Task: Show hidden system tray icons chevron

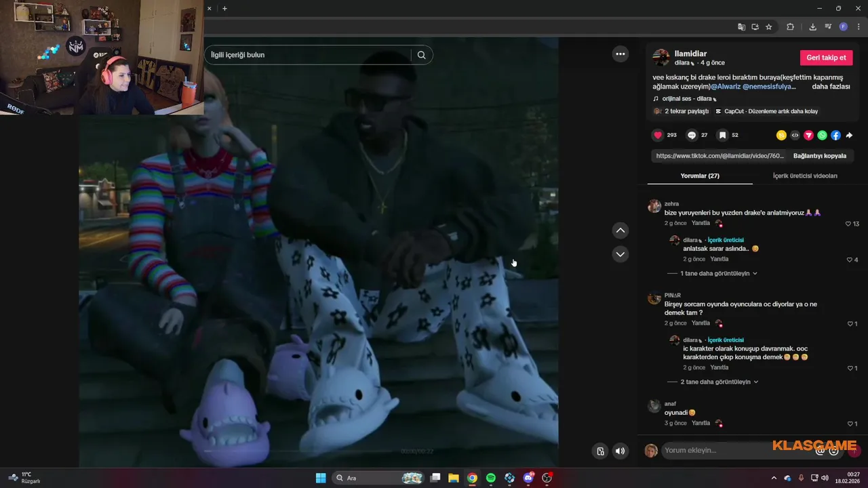Action: coord(774,478)
